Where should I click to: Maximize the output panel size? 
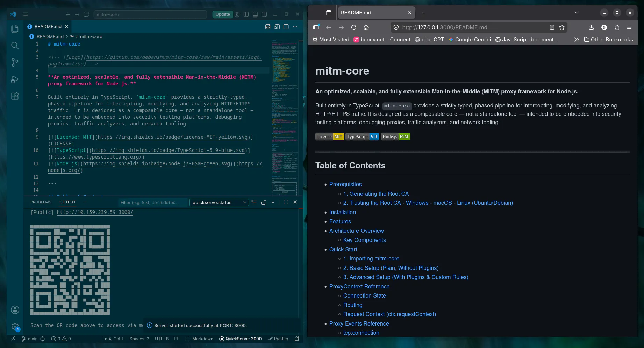pos(286,202)
